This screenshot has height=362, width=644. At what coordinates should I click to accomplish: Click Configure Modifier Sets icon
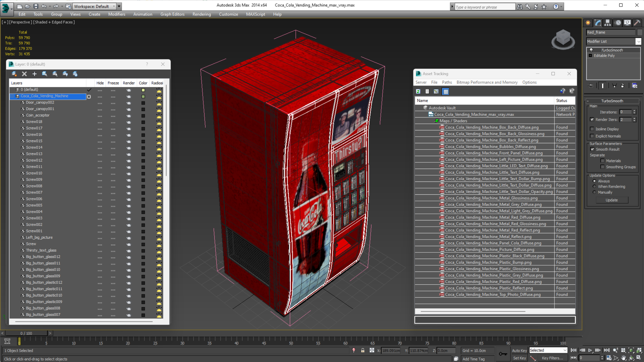coord(635,86)
